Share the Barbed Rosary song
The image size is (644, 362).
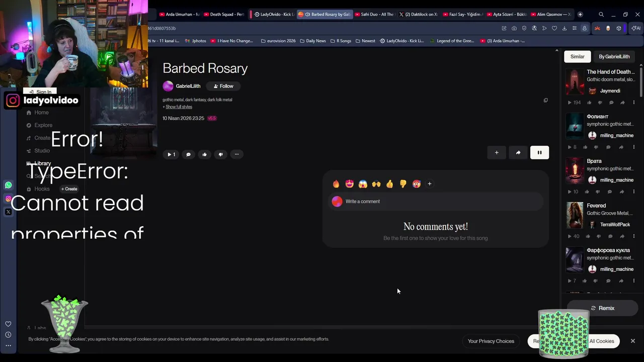(518, 152)
